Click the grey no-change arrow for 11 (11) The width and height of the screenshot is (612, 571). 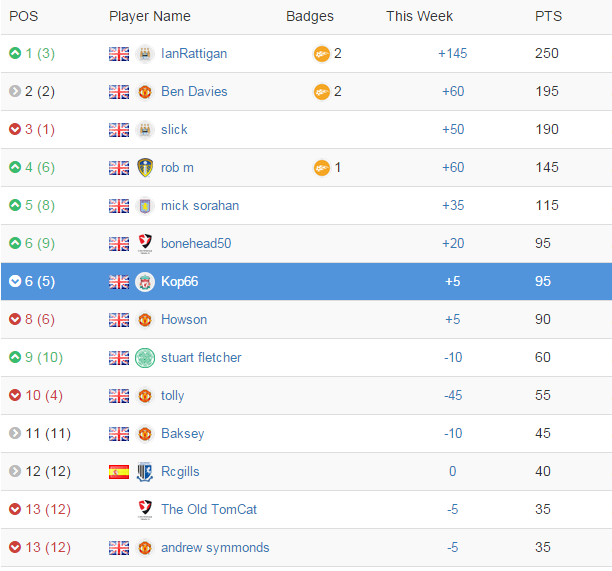point(15,433)
